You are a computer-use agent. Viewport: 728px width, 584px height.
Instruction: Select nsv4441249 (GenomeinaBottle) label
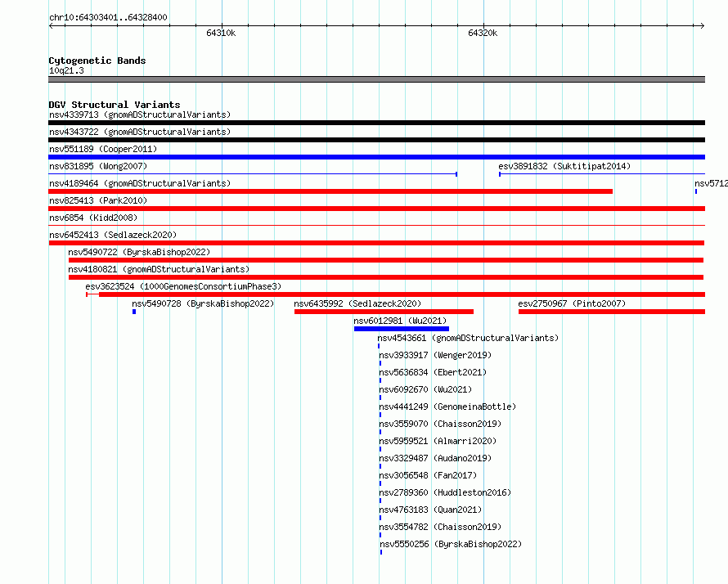[x=447, y=407]
